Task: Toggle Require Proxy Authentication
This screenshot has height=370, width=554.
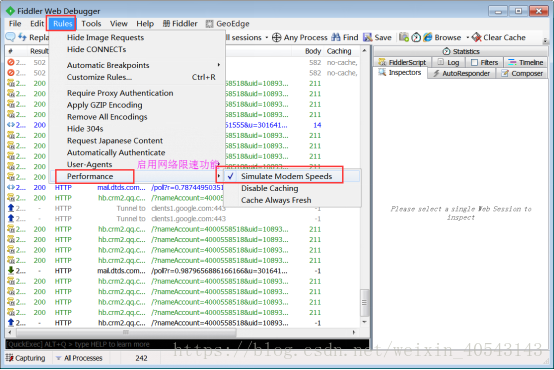Action: 120,93
